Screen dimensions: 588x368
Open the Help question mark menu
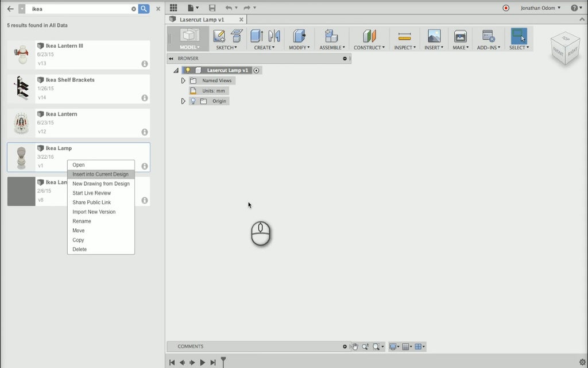577,7
